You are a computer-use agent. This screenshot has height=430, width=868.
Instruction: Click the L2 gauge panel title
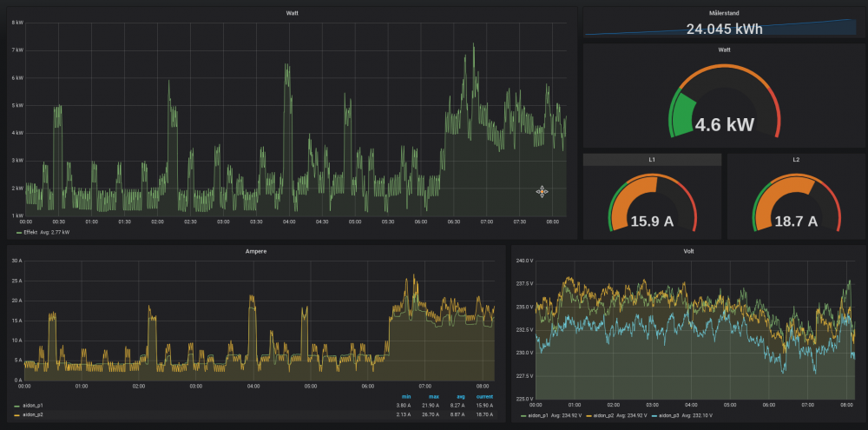pyautogui.click(x=796, y=160)
